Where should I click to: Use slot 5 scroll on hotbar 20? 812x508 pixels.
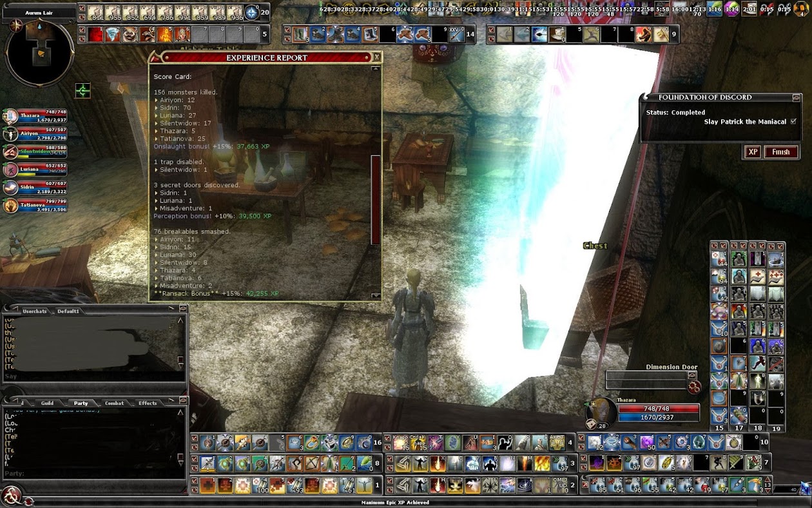[x=165, y=12]
